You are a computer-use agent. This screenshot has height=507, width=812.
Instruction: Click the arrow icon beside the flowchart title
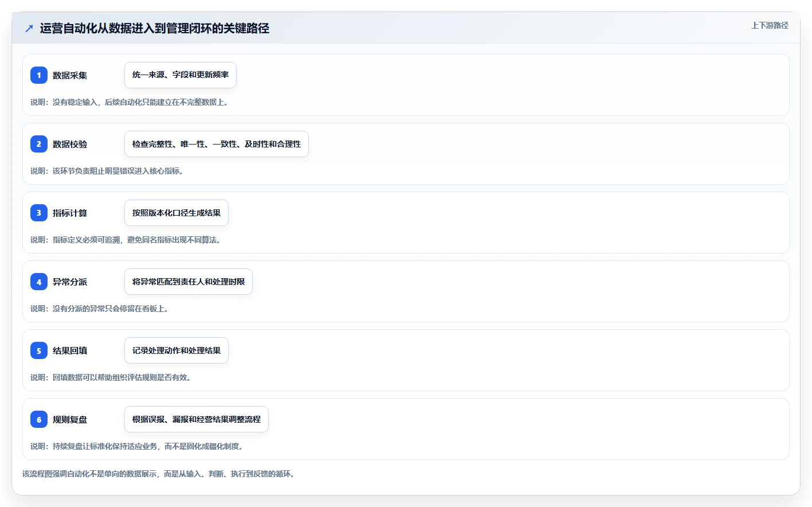tap(29, 28)
